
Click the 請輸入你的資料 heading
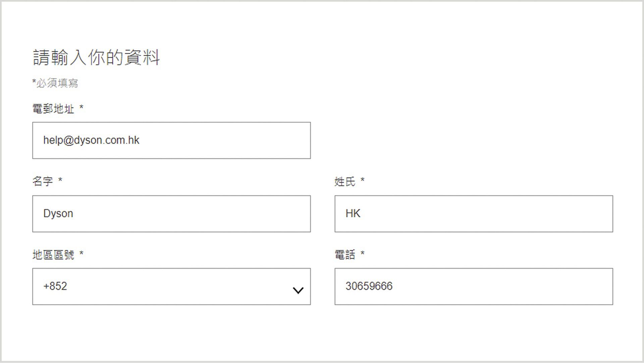pos(96,57)
